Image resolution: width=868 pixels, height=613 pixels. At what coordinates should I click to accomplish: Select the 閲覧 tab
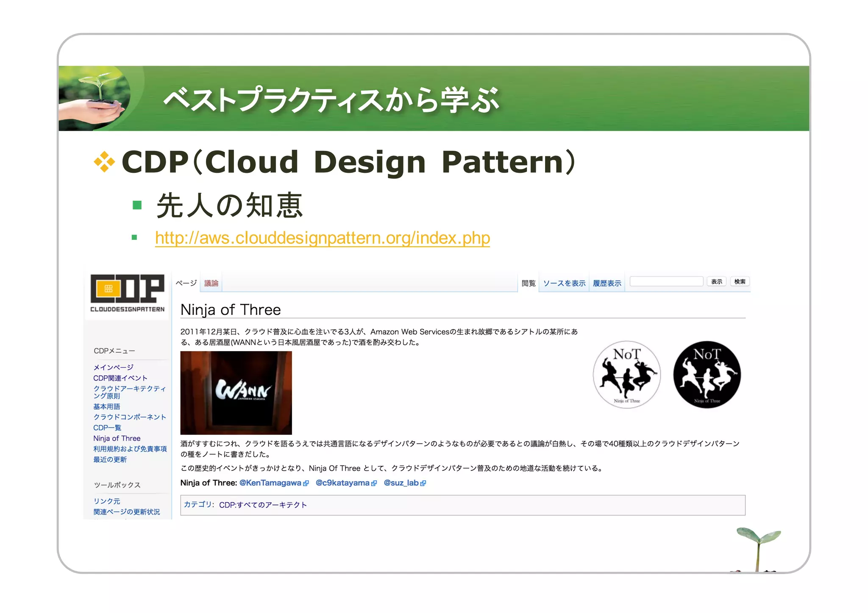click(x=528, y=283)
